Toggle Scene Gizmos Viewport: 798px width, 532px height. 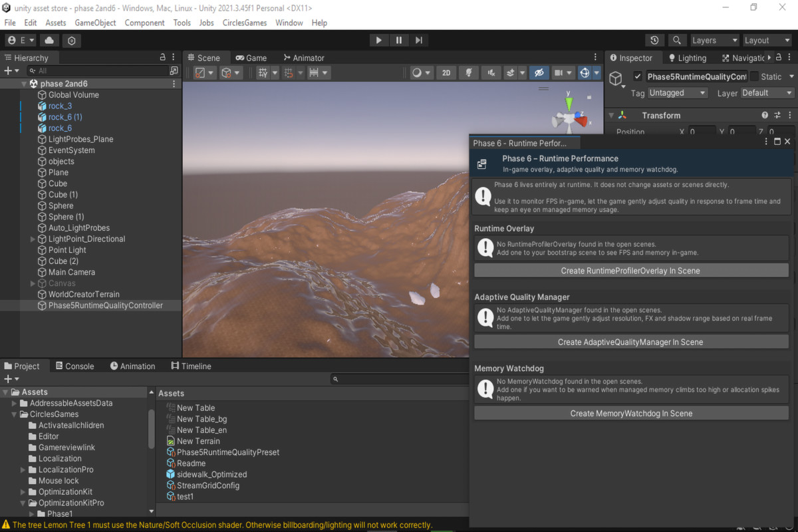pyautogui.click(x=585, y=73)
